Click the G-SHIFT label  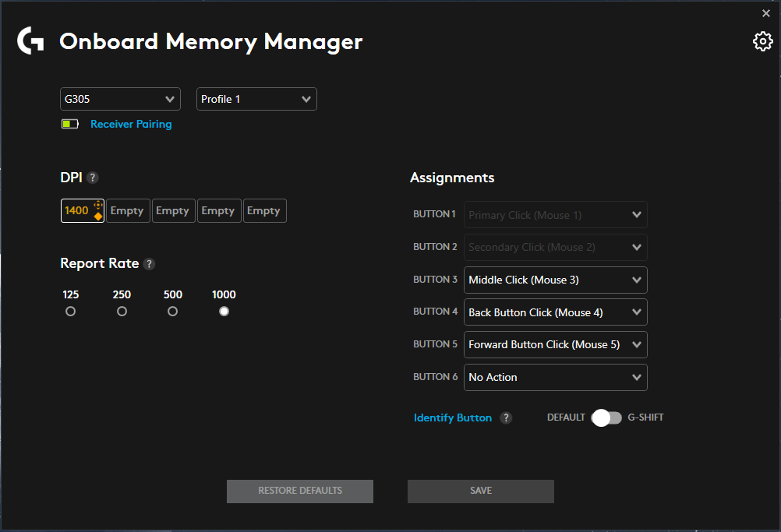(645, 417)
